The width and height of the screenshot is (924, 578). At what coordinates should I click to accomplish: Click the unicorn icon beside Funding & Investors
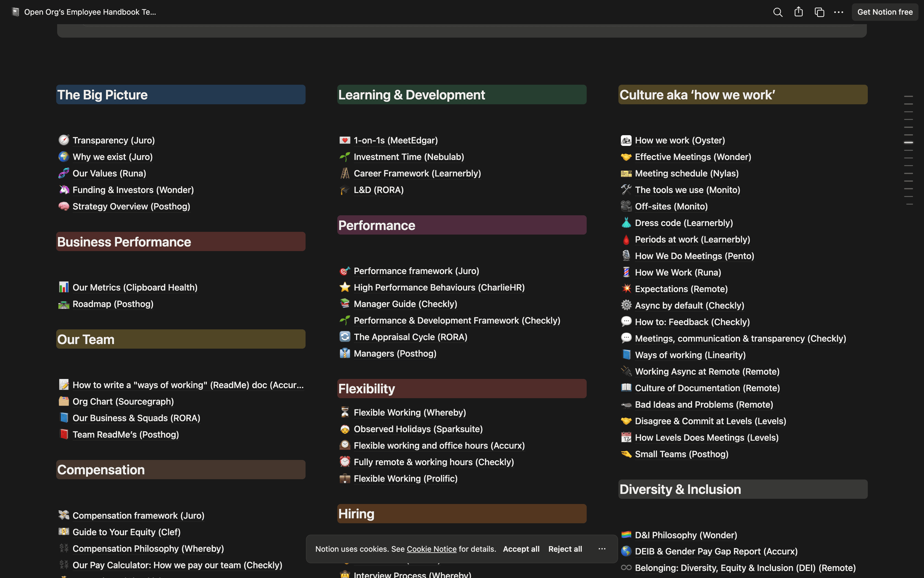point(64,189)
